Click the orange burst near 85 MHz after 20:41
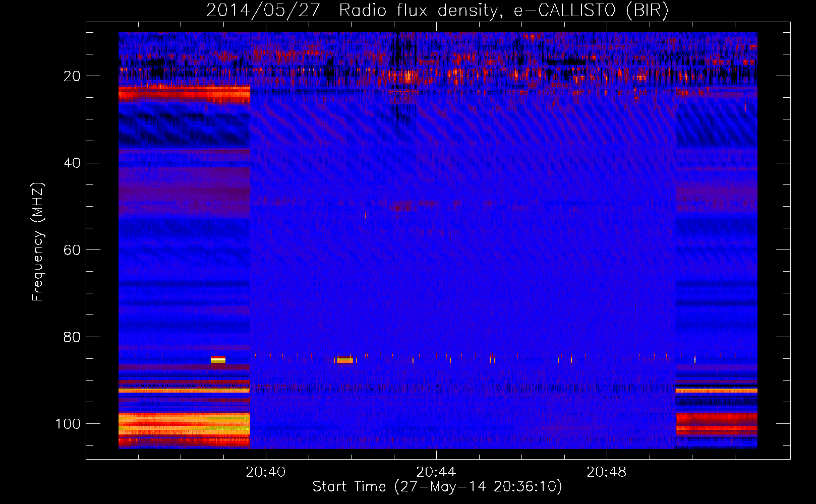816x504 pixels. (x=345, y=360)
